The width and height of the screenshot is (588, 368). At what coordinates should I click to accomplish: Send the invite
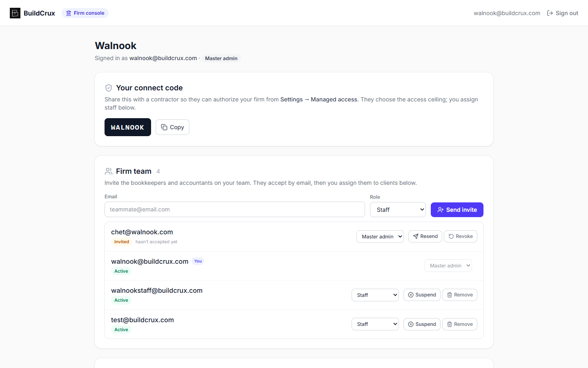click(457, 210)
